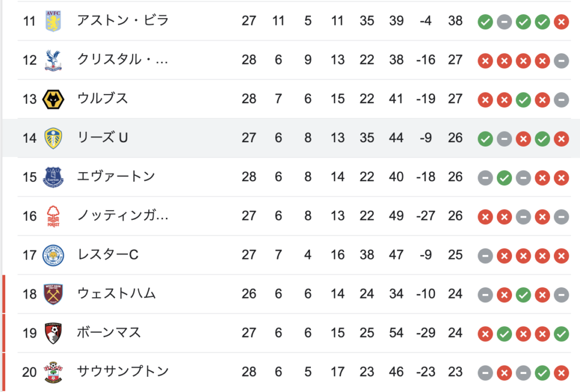Click the Crystal Palace eagle crest
This screenshot has height=392, width=580.
(53, 60)
